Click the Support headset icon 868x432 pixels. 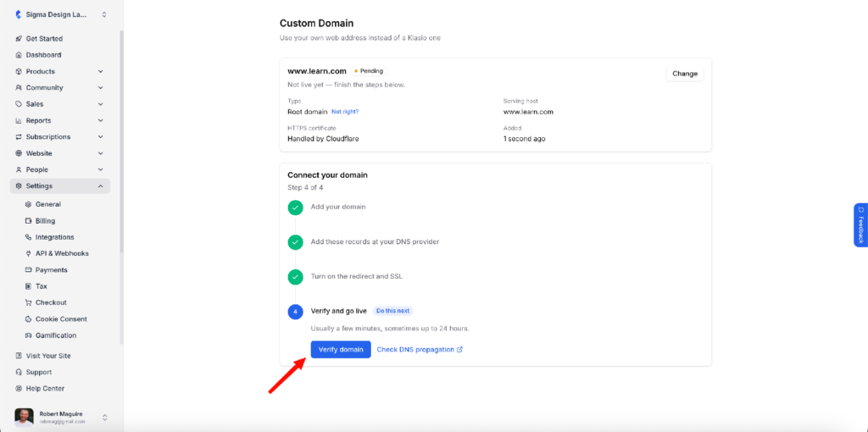[x=19, y=372]
